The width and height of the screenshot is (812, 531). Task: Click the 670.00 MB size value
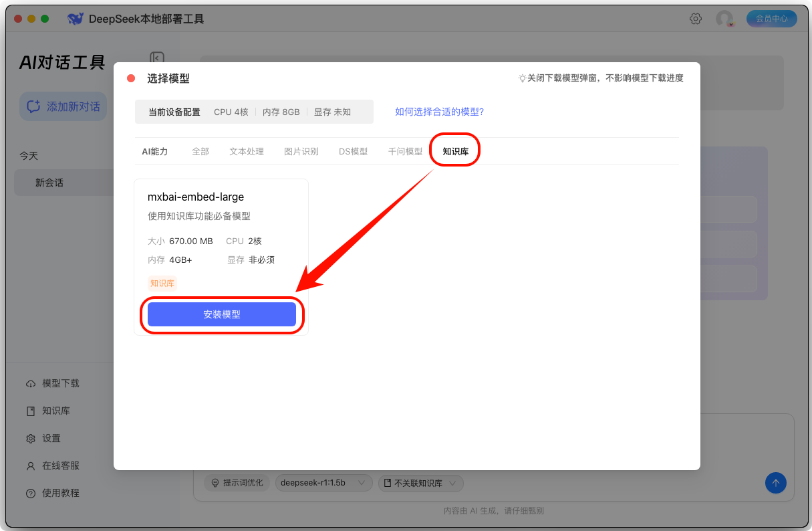point(191,241)
